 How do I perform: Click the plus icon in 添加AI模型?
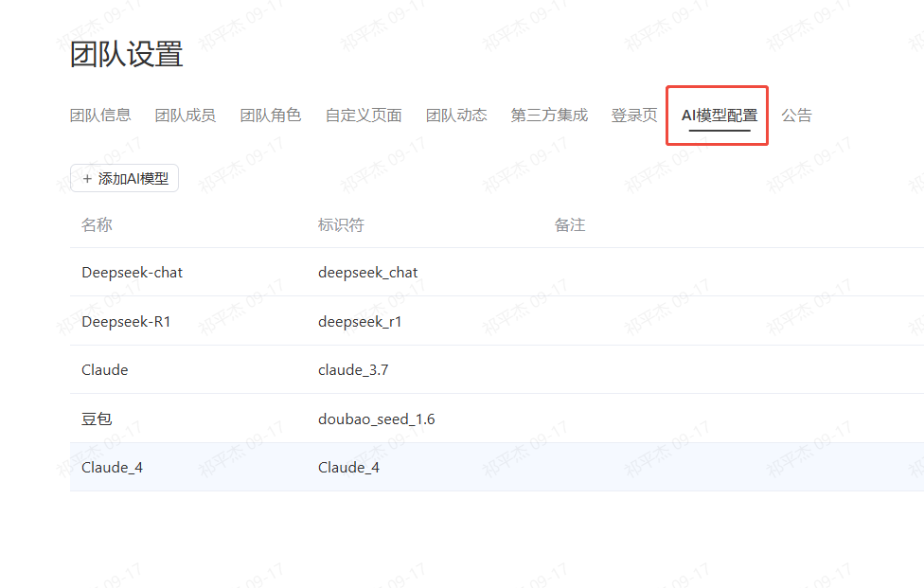click(x=87, y=179)
